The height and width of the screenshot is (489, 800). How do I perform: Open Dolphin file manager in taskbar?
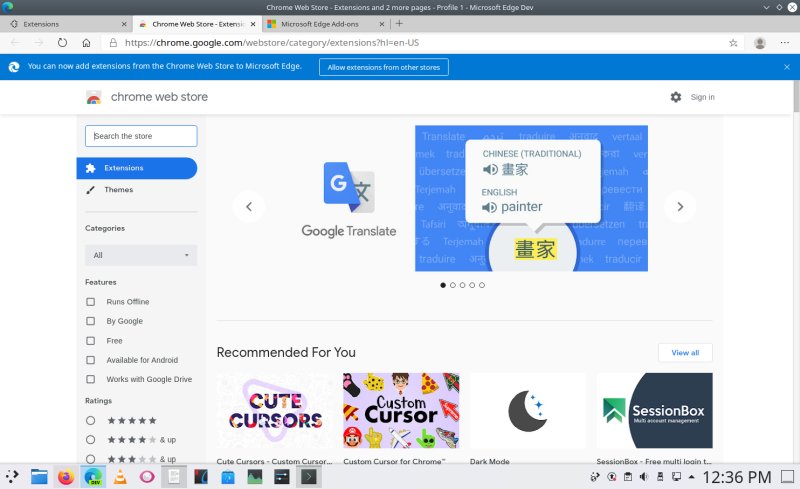(x=39, y=477)
